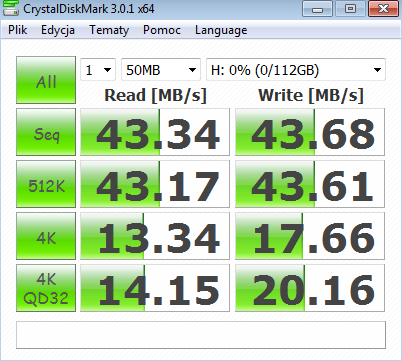Click the 4K QD32 read result 14.15
This screenshot has height=361, width=402.
point(155,288)
